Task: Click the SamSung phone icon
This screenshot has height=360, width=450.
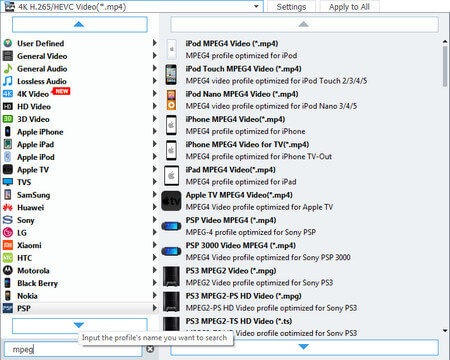Action: coord(8,195)
